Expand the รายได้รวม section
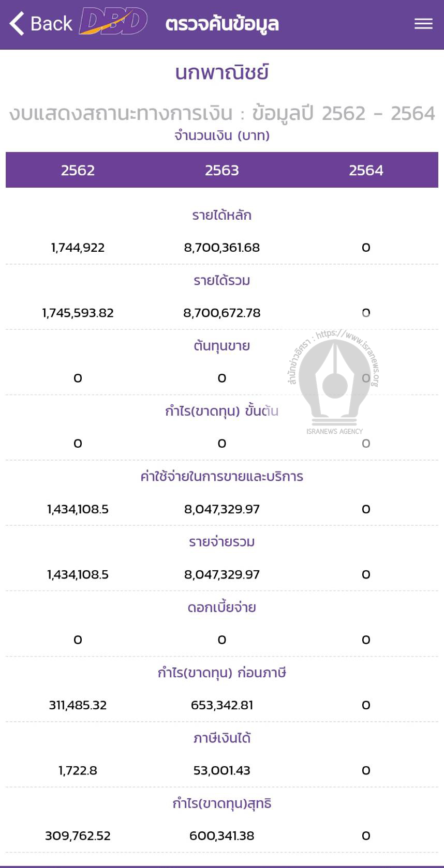This screenshot has width=444, height=868. coord(221,281)
